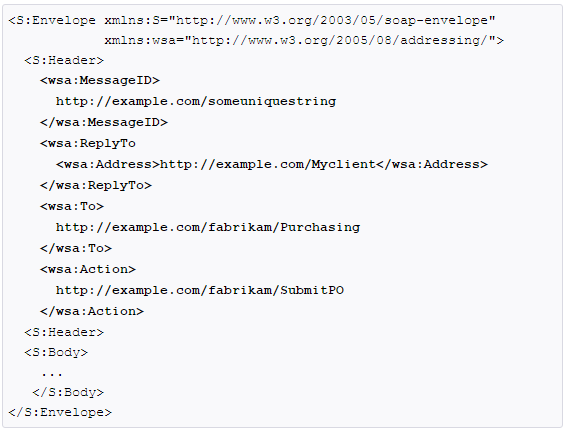
Task: Click the closing wsa:Address tag
Action: (432, 164)
